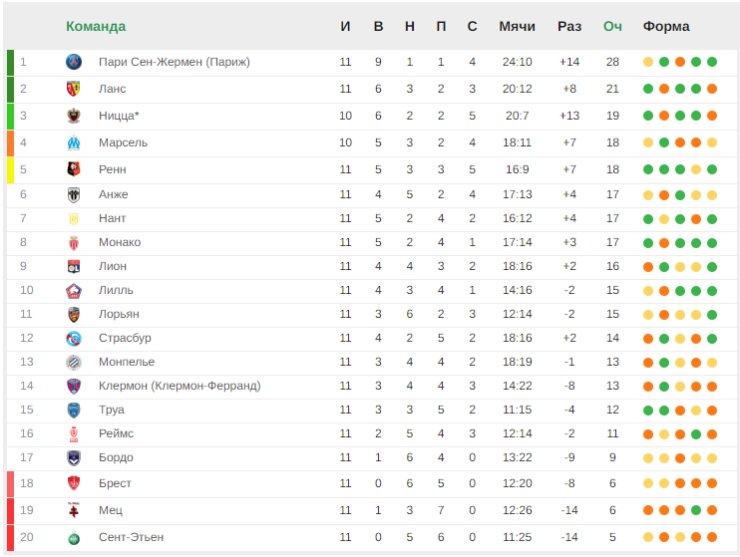740x557 pixels.
Task: Click the Metz club logo
Action: [74, 510]
